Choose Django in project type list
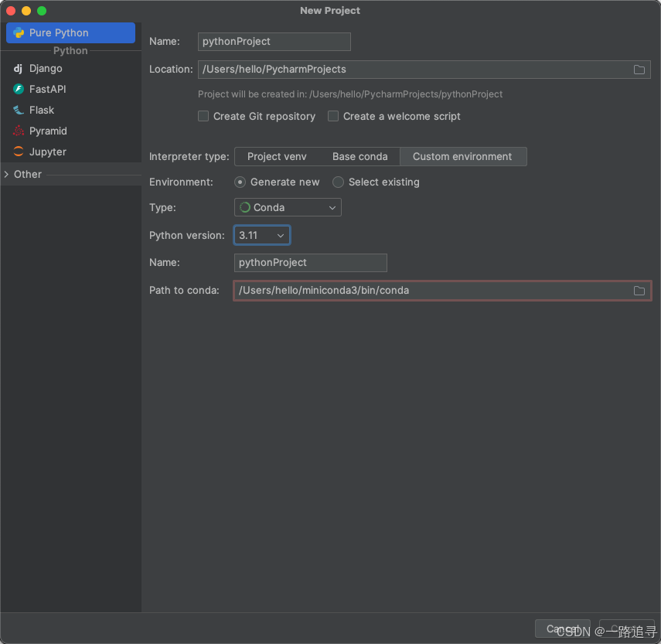This screenshot has width=661, height=644. coord(71,68)
